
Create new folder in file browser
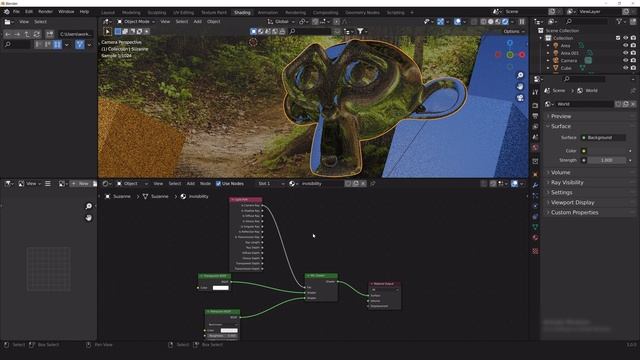coord(49,34)
